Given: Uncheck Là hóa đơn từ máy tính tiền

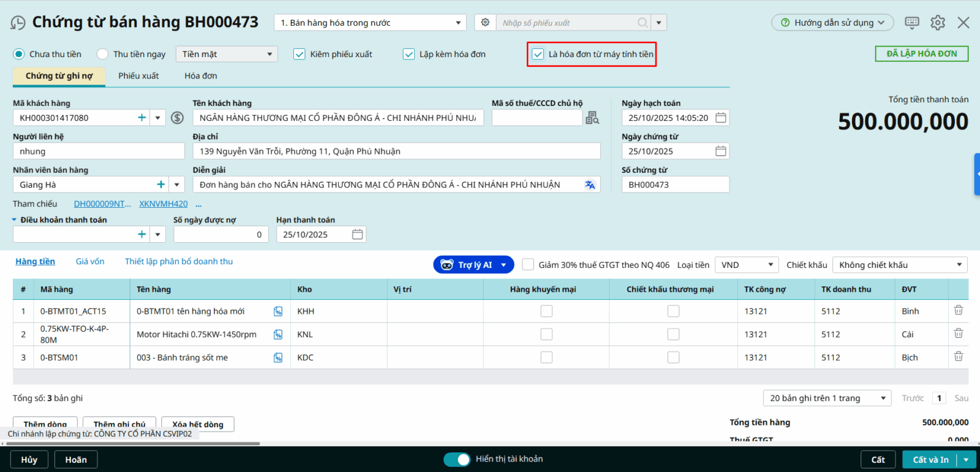Looking at the screenshot, I should tap(538, 54).
